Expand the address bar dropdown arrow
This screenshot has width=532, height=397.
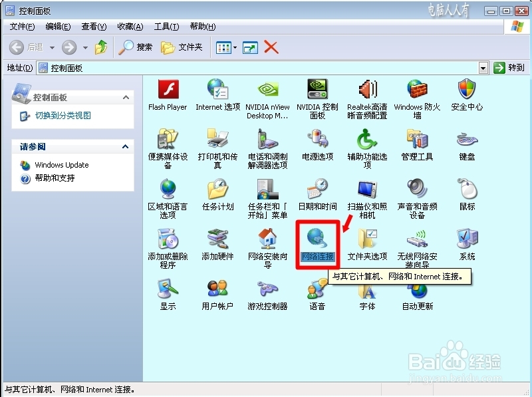[483, 68]
